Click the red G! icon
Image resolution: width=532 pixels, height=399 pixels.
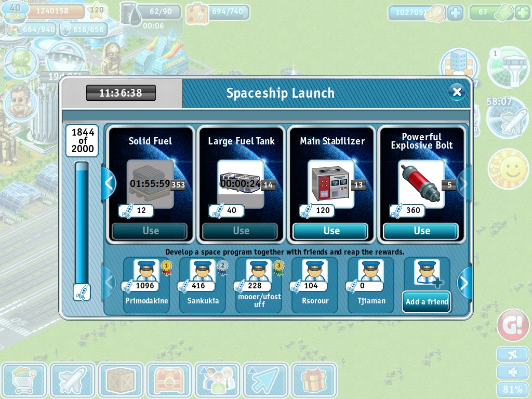click(513, 325)
